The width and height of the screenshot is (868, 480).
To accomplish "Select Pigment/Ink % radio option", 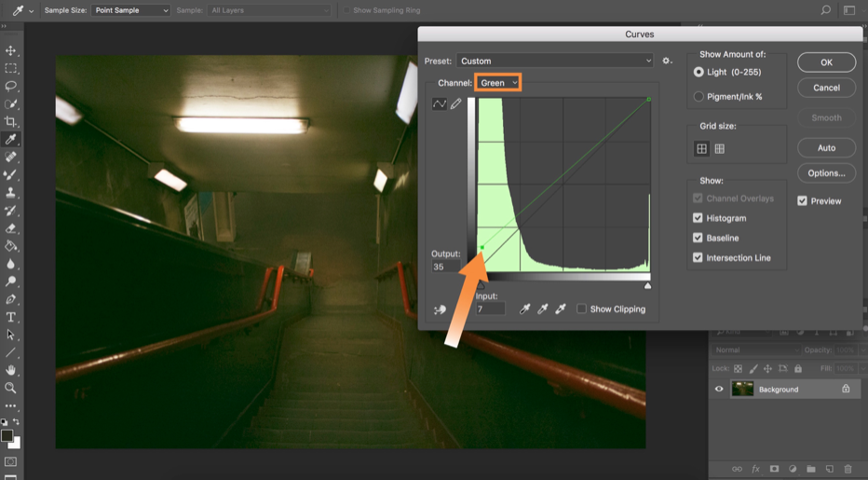I will coord(698,96).
